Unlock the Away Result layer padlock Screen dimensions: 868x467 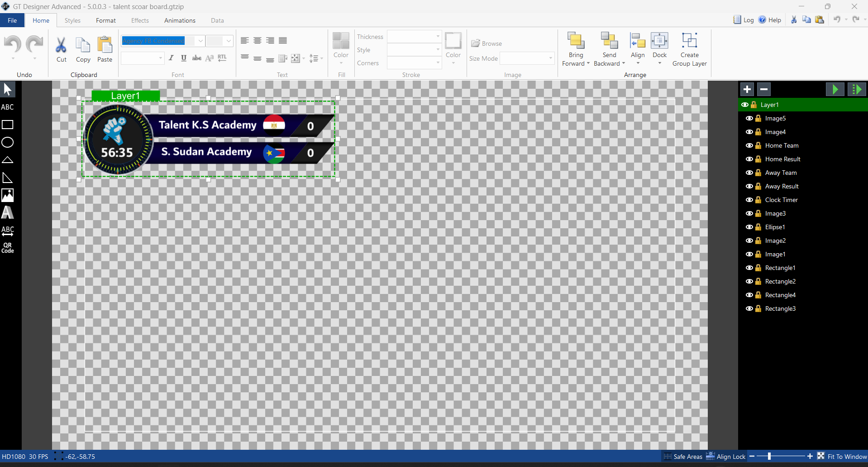click(758, 186)
